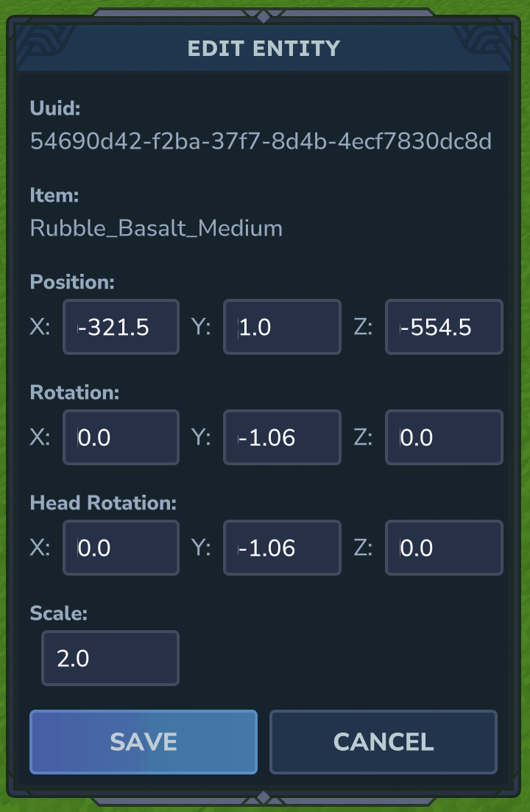Click the Edit Entity title bar

pos(264,48)
